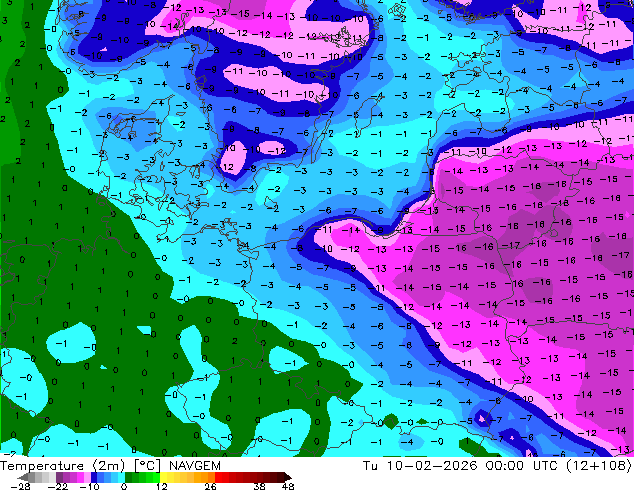Click the "12" label under the color legend

[x=162, y=486]
